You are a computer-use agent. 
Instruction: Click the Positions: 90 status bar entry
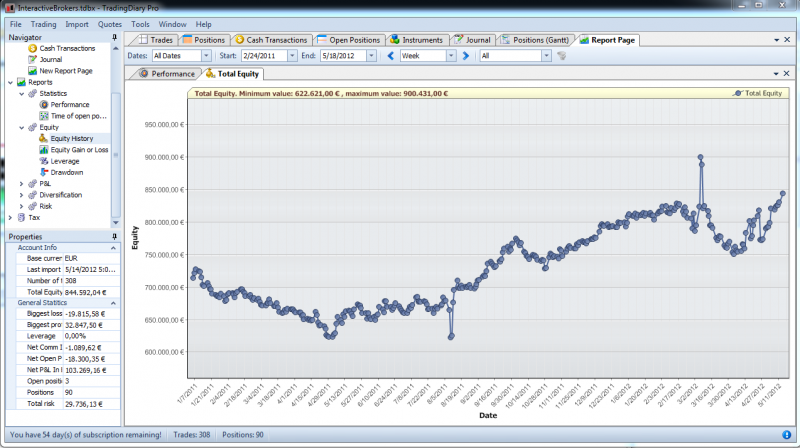pos(243,435)
